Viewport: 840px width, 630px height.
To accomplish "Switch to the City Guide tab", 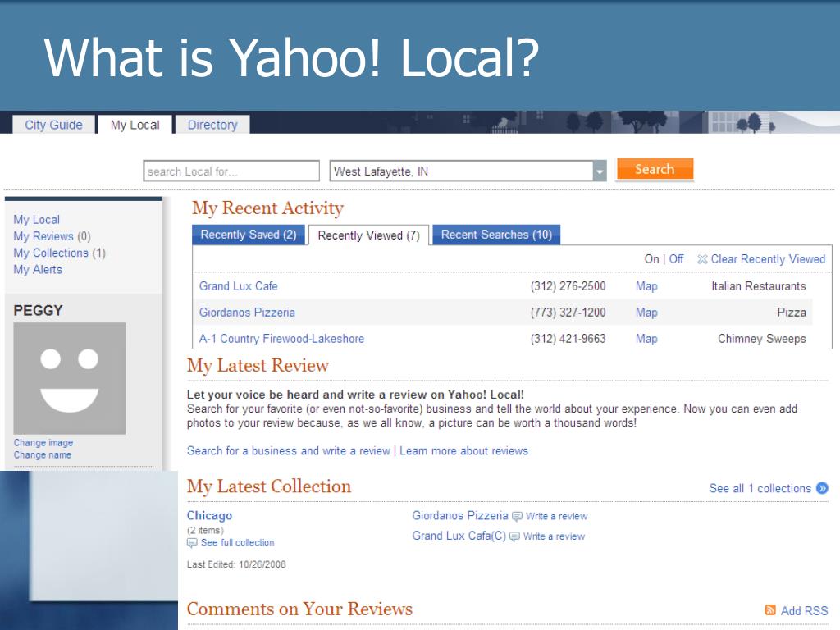I will [53, 125].
